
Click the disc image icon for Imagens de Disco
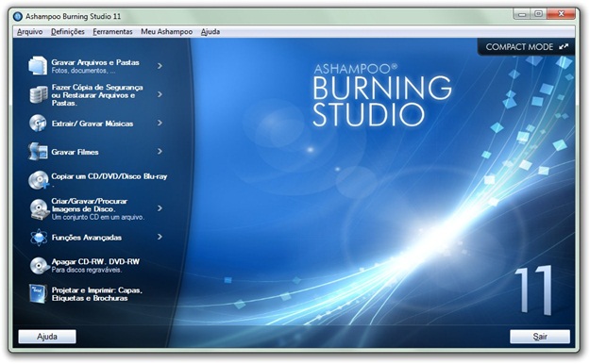click(40, 209)
